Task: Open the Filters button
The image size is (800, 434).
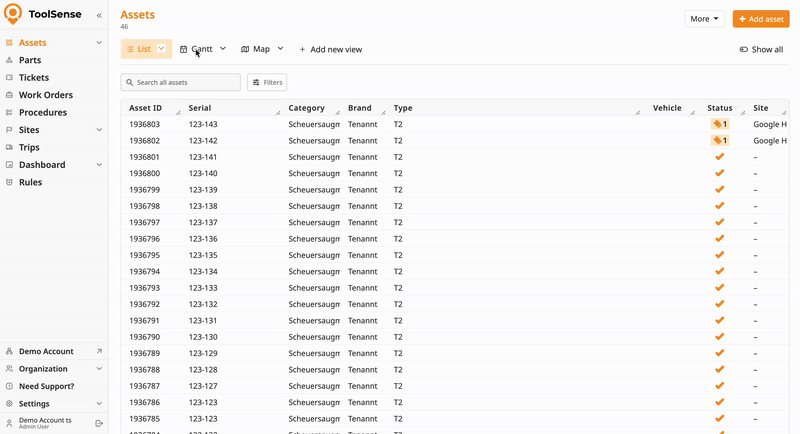Action: [x=267, y=82]
